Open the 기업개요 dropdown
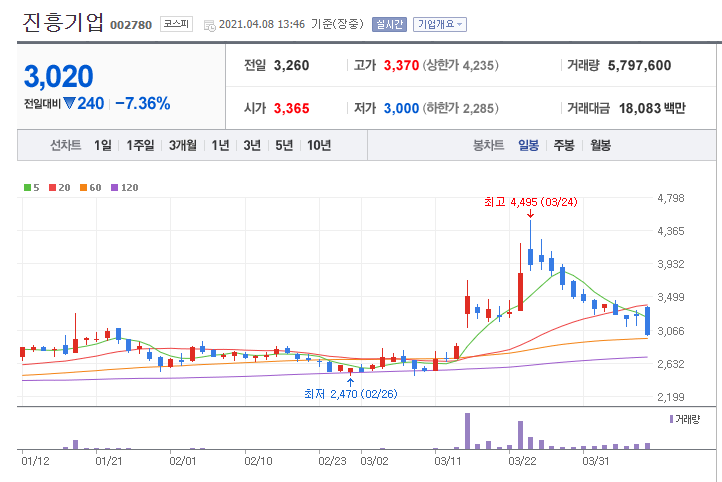This screenshot has height=482, width=722. click(x=440, y=24)
